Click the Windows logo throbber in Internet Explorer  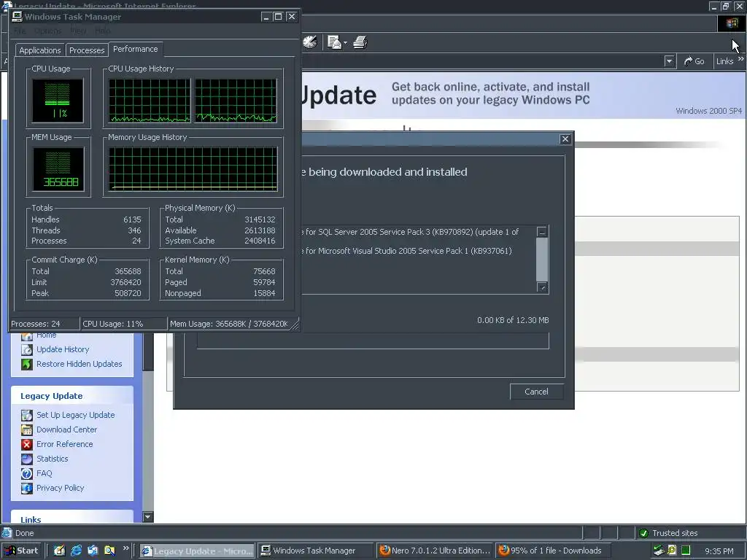coord(732,23)
